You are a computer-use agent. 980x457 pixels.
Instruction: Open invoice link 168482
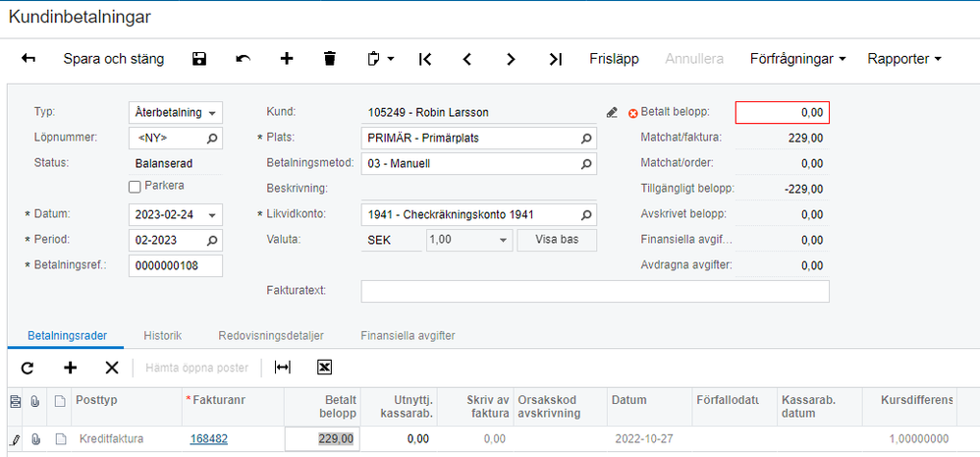pos(209,439)
